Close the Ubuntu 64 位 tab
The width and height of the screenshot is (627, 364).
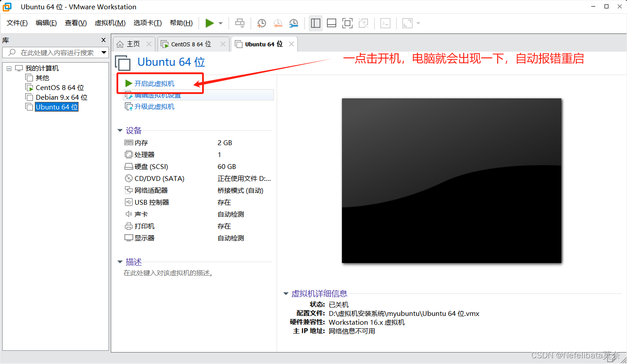tap(291, 44)
